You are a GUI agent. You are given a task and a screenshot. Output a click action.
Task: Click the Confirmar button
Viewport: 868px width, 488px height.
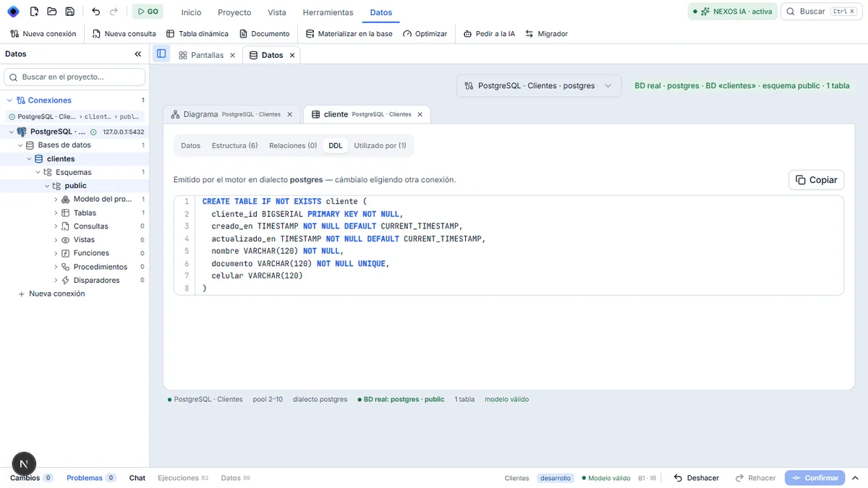(814, 478)
